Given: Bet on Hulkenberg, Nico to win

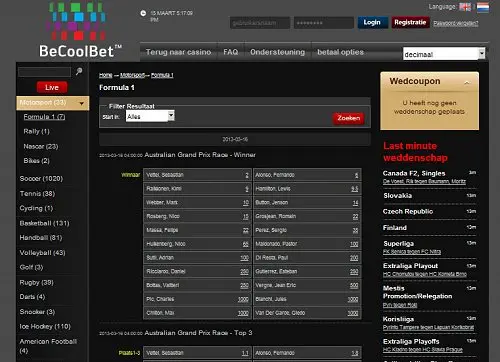Looking at the screenshot, I should coord(197,244).
